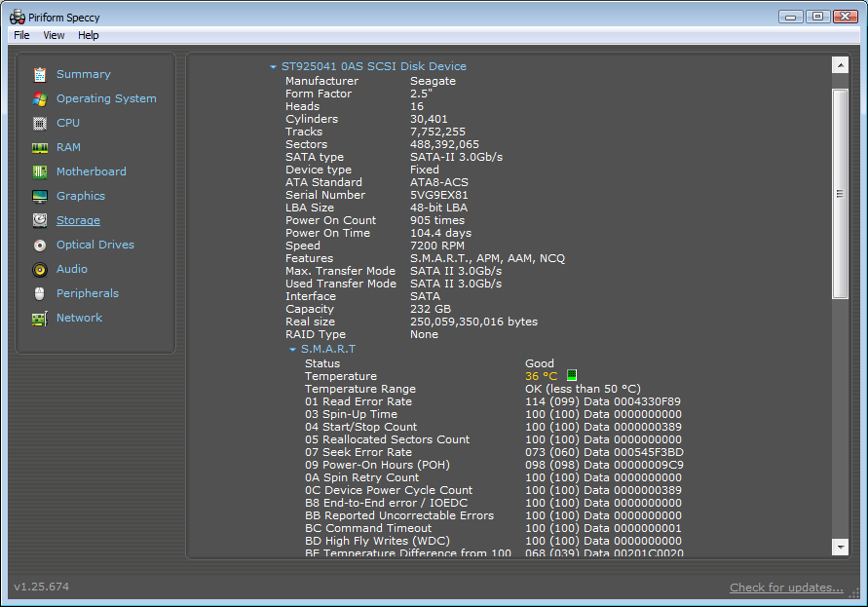Click the Temperature Range OK value

(x=583, y=389)
